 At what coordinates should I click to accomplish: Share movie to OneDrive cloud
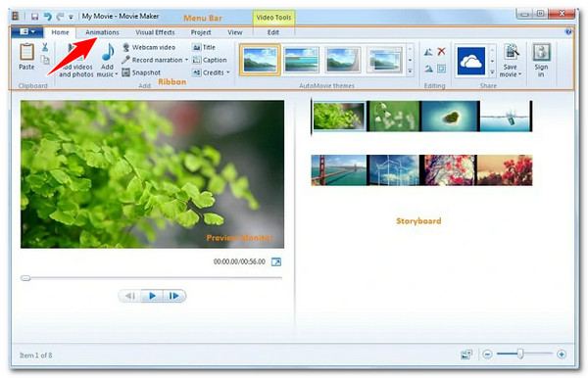471,61
